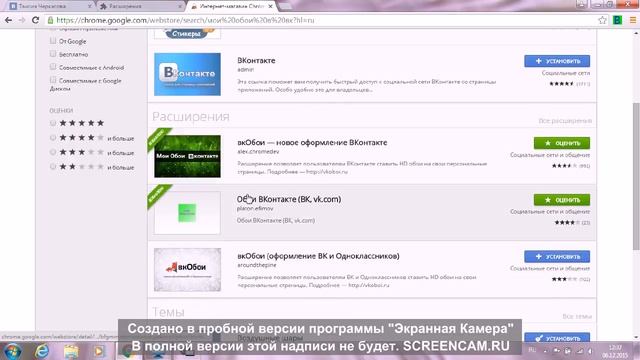
Task: Click author platon.efimov
Action: (x=255, y=208)
